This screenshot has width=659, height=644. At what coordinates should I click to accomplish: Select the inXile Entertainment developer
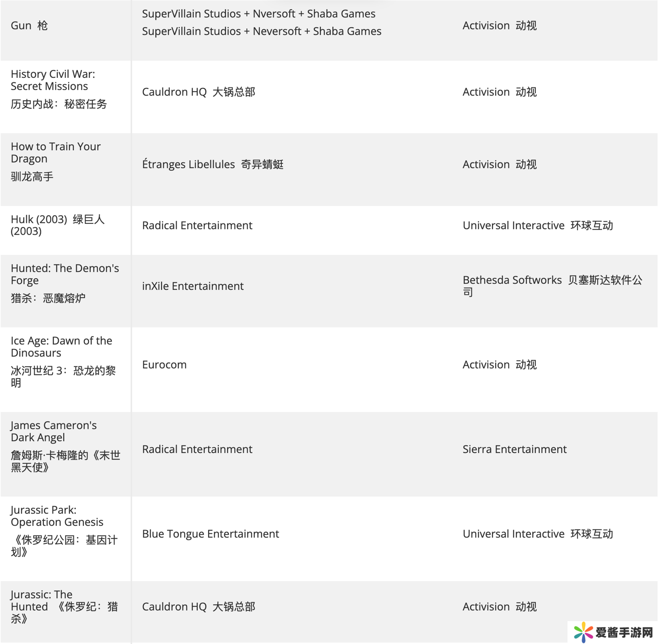(x=193, y=286)
